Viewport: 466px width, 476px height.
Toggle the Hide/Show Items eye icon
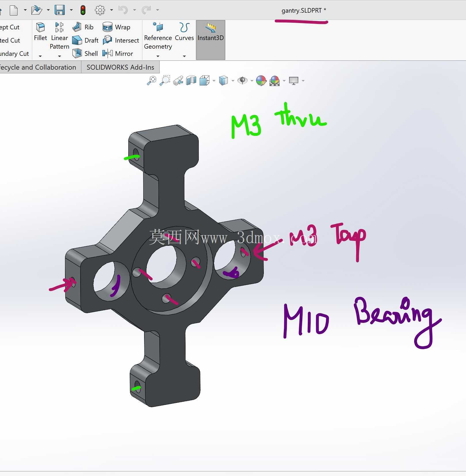click(242, 81)
